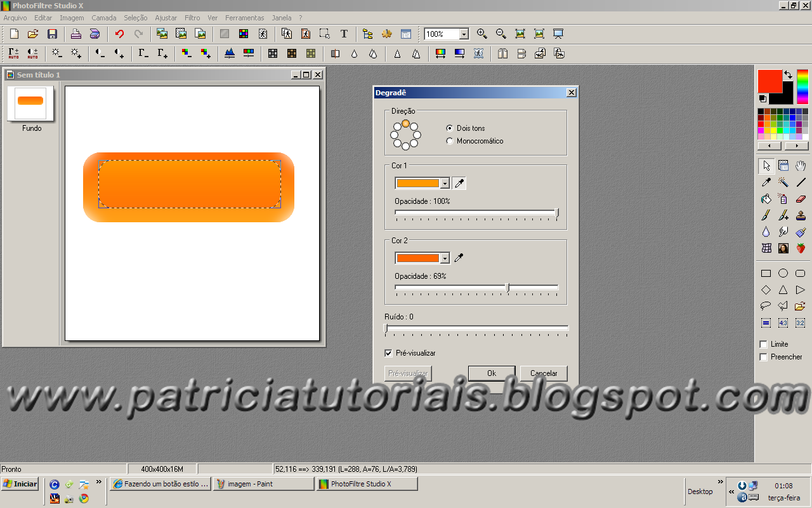The image size is (812, 508).
Task: Choose the Smudge (finger) tool
Action: click(x=783, y=232)
